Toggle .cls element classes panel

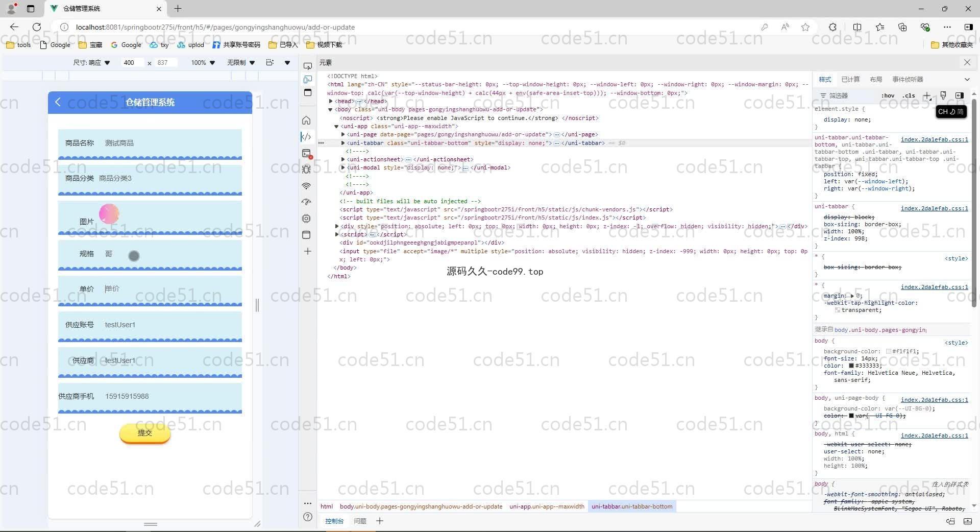(909, 95)
